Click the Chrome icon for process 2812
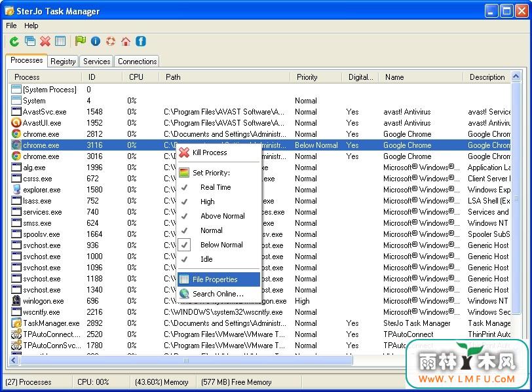This screenshot has width=532, height=392. pyautogui.click(x=16, y=134)
